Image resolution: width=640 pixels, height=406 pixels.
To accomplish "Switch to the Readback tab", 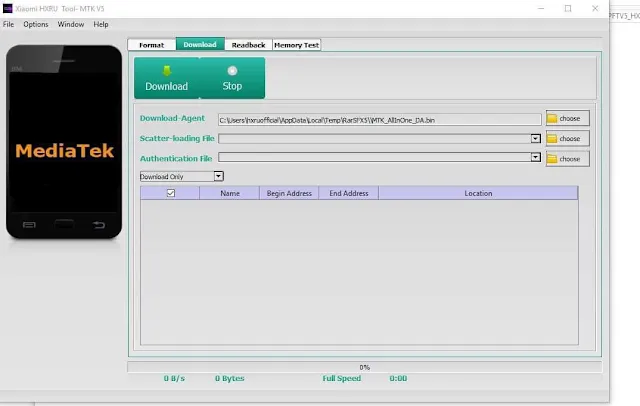I will coord(248,45).
